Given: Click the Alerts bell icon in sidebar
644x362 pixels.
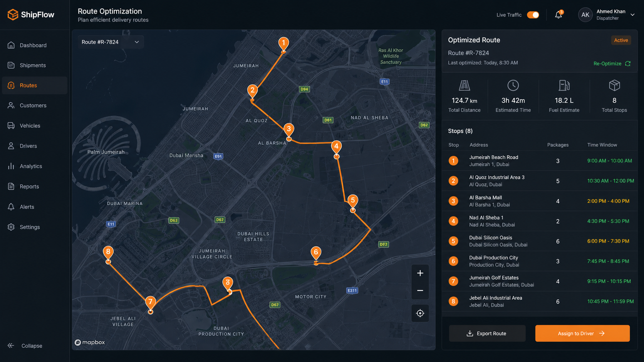Looking at the screenshot, I should point(11,207).
